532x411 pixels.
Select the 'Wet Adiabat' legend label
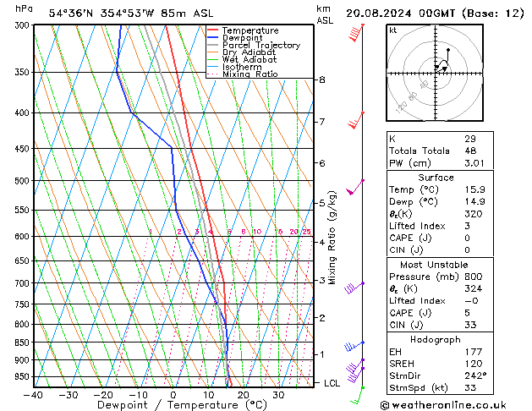coord(250,59)
